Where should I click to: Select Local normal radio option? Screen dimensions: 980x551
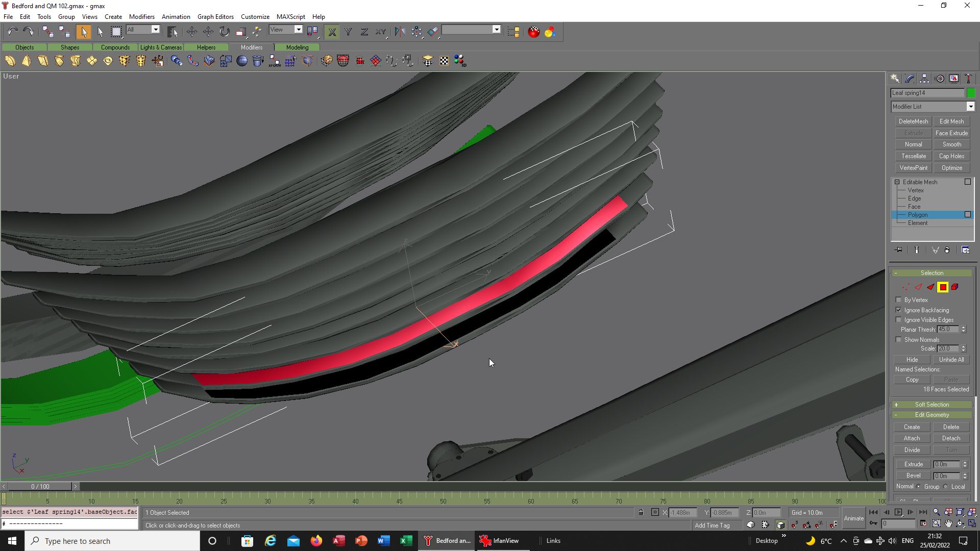(x=946, y=487)
